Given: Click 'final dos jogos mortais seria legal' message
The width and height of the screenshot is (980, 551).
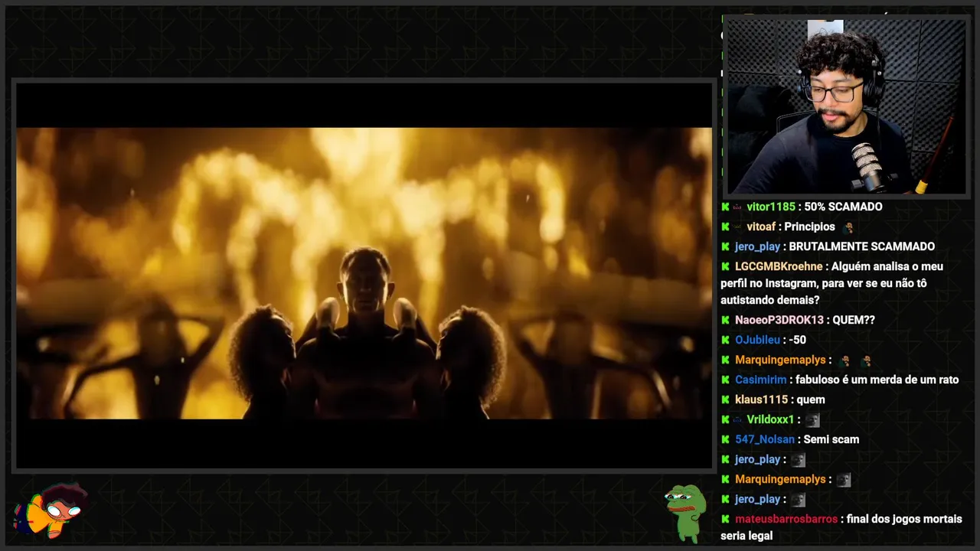Looking at the screenshot, I should [x=841, y=527].
